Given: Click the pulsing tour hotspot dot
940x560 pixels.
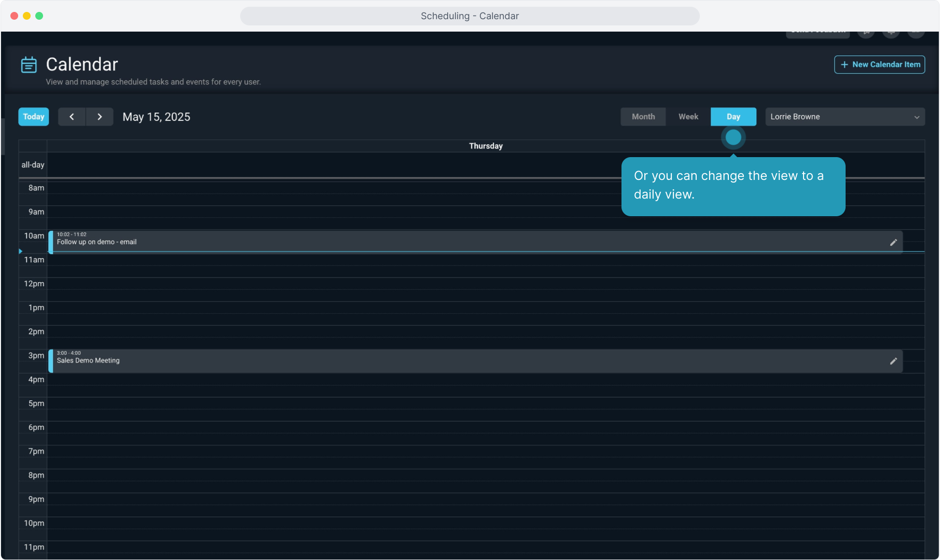Looking at the screenshot, I should (733, 137).
